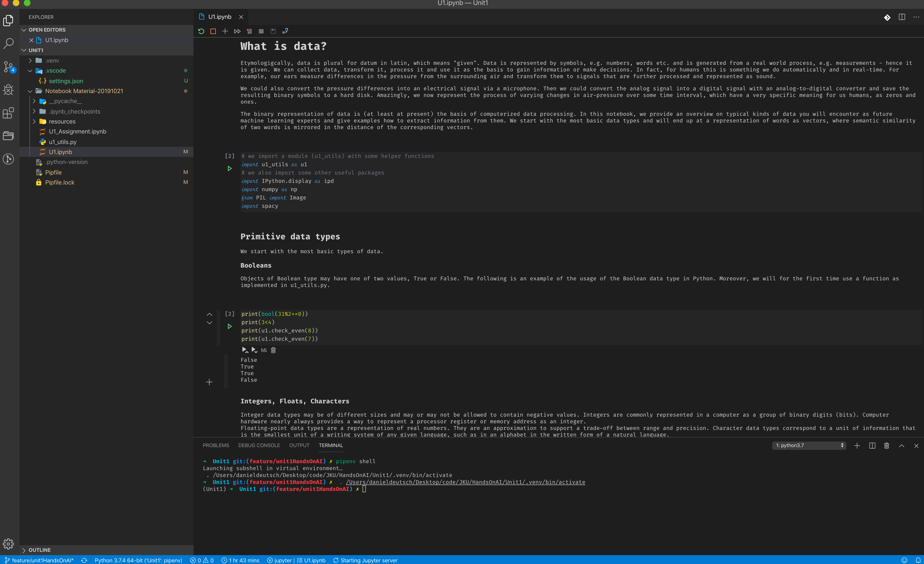Convert cell to markdown with M↓

click(x=264, y=350)
